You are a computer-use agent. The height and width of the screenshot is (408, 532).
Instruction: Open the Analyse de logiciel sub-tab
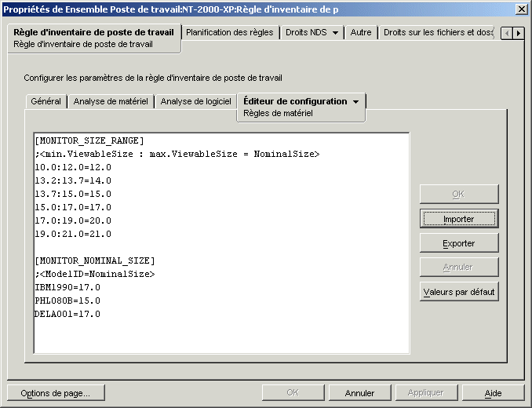pyautogui.click(x=195, y=101)
